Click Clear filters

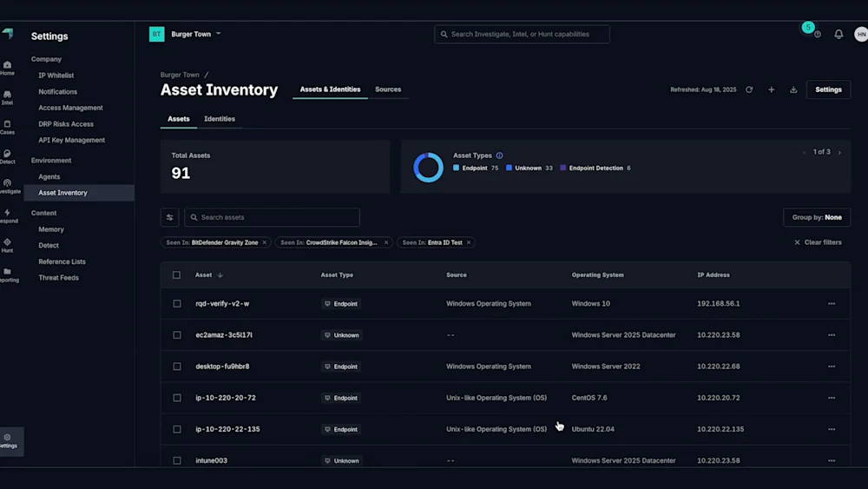point(818,242)
